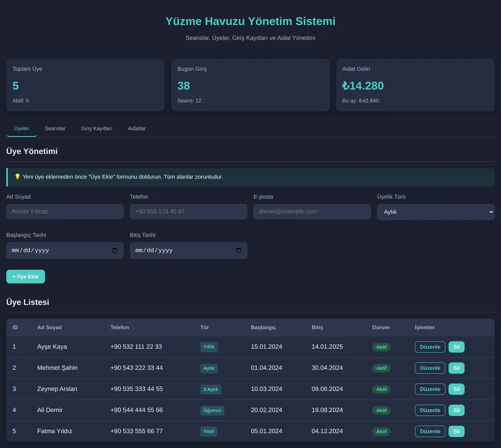Click the name Zeynep Arslan

(x=57, y=389)
